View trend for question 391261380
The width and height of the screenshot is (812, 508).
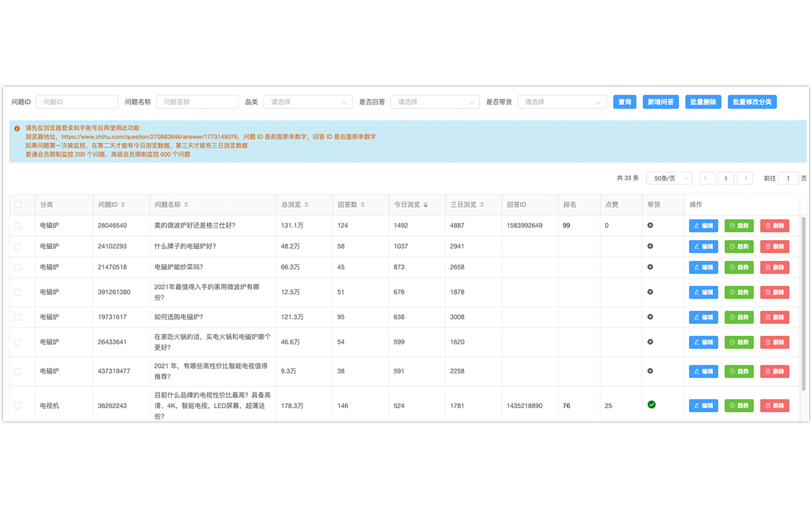click(x=739, y=292)
